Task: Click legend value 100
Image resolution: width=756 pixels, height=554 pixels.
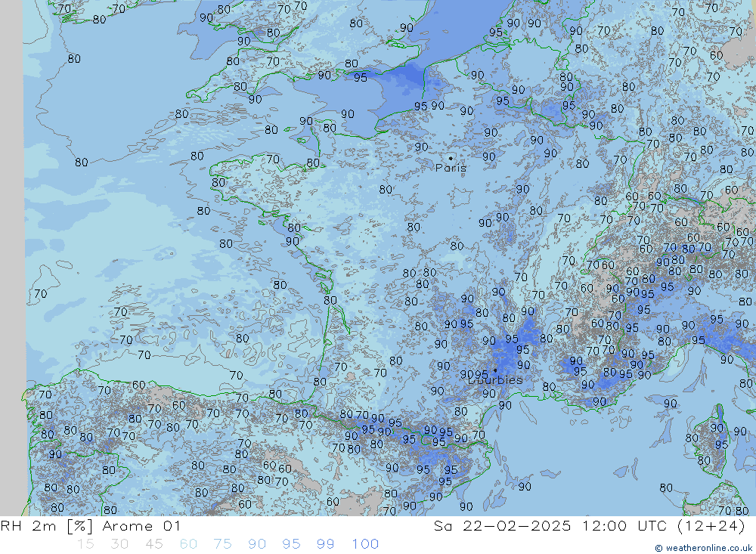Action: point(365,544)
